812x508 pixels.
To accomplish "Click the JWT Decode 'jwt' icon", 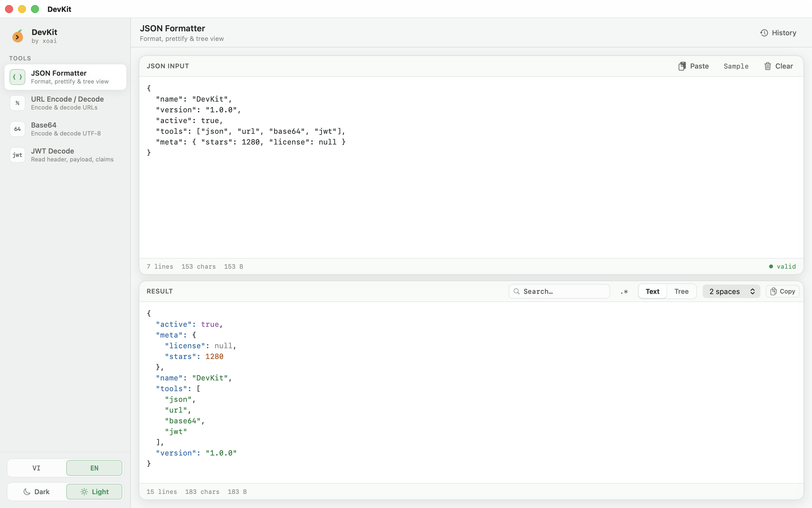I will click(x=17, y=155).
